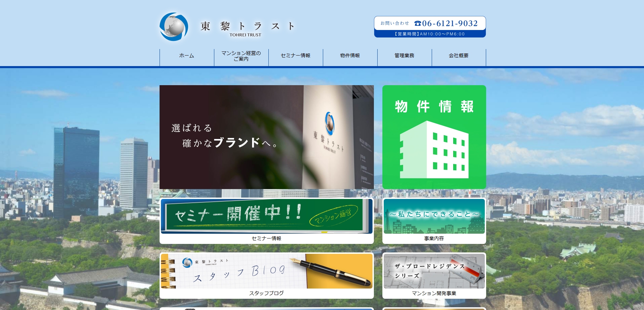Click the スタッフBlog notebook banner
Screen dimensions: 644x310
(x=266, y=271)
